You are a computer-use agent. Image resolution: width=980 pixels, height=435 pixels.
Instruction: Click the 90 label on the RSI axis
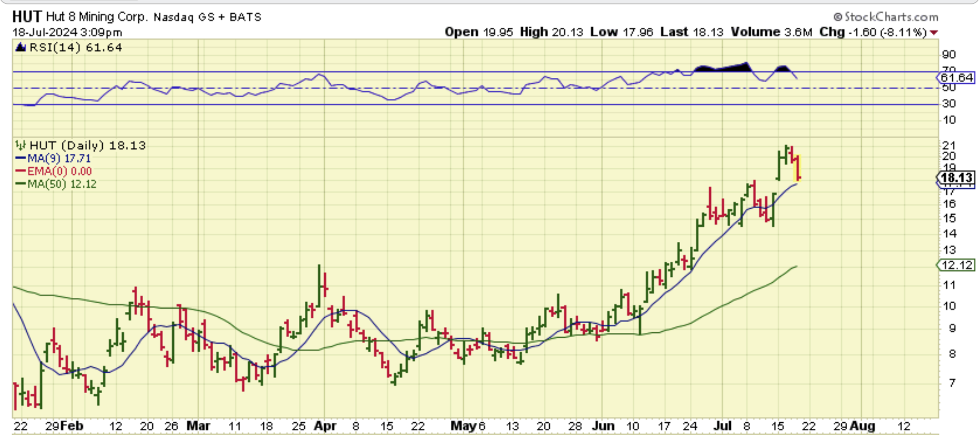coord(949,54)
